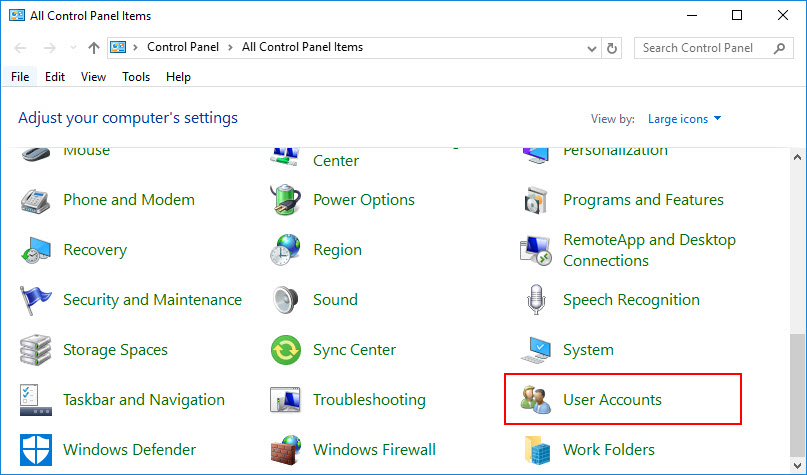Viewport: 807px width, 475px height.
Task: Open the Recovery icon
Action: tap(36, 250)
